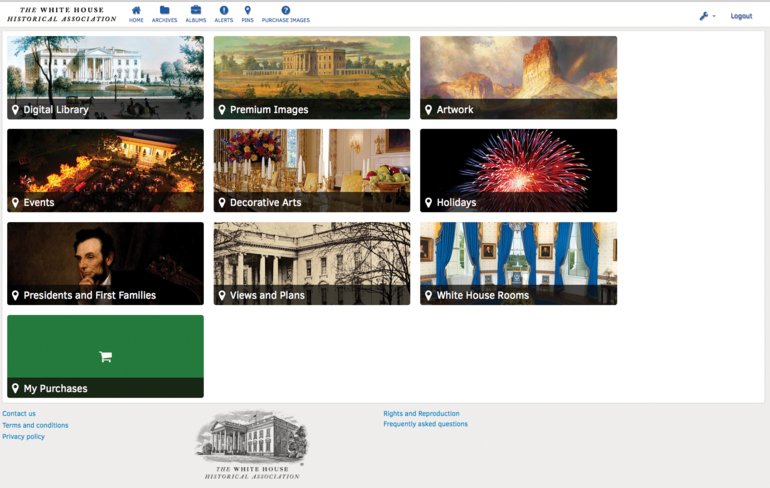Open Albums via the briefcase icon
The image size is (770, 488).
pyautogui.click(x=195, y=10)
